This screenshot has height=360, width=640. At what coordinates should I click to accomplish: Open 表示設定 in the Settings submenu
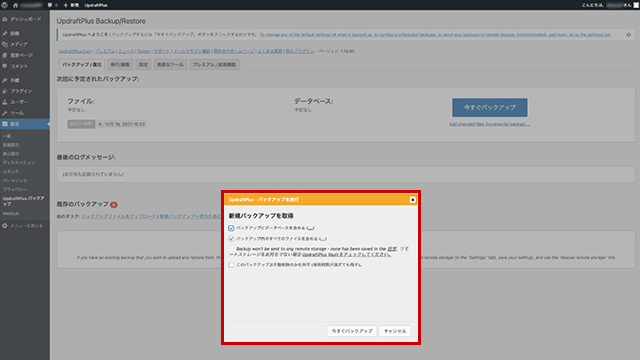coord(11,154)
